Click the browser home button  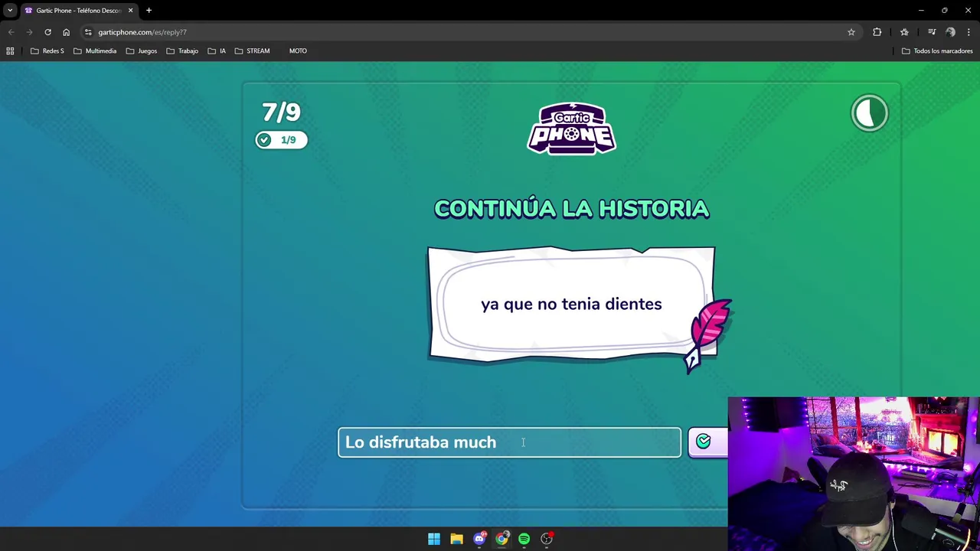click(66, 32)
